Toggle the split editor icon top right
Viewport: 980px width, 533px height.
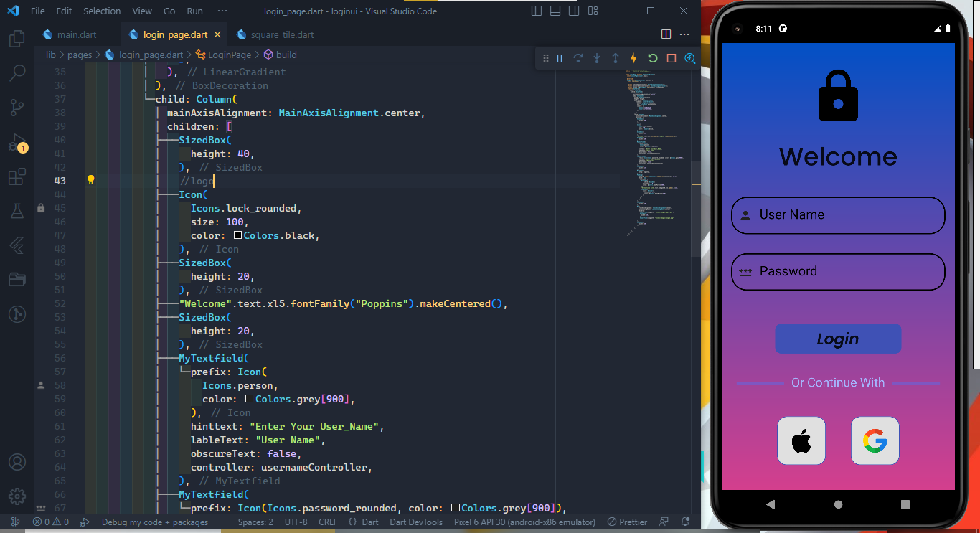point(666,34)
